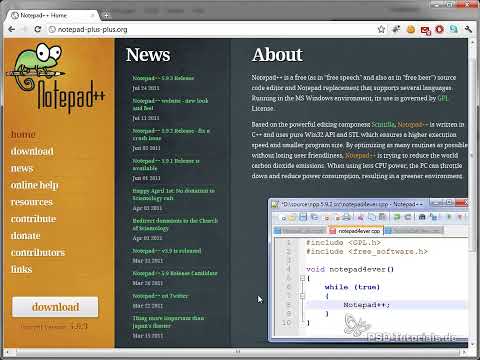Screen dimensions: 480x360
Task: Open news item Notepad++ 5.9.3 Release
Action: click(x=163, y=78)
